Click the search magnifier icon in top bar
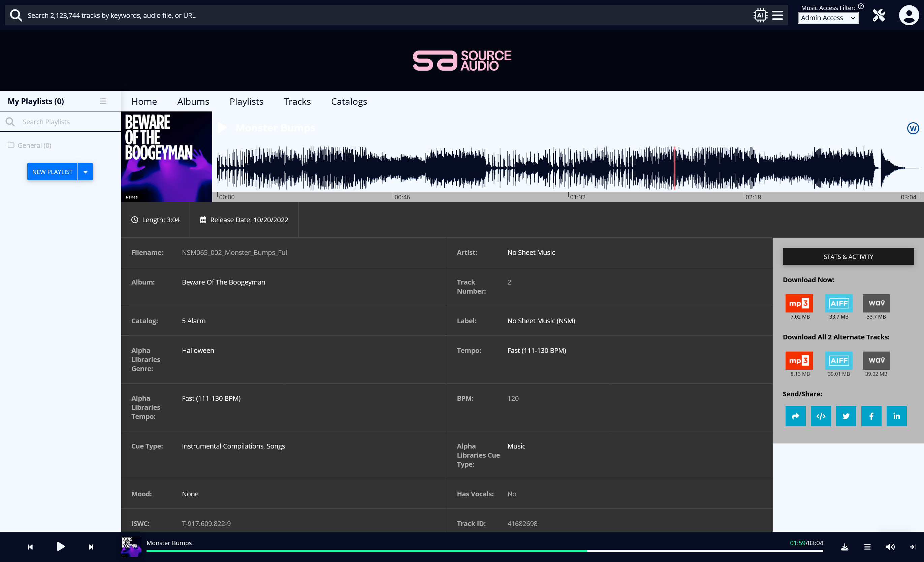924x562 pixels. [16, 15]
